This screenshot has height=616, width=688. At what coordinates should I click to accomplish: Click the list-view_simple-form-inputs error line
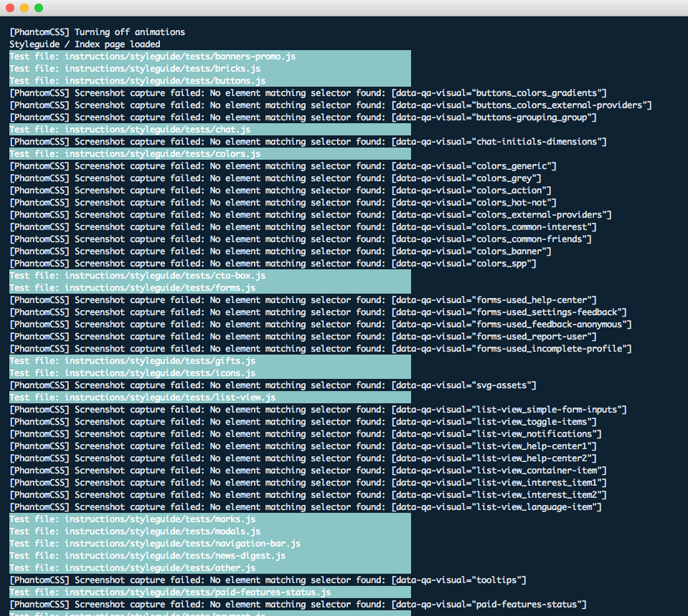[x=318, y=410]
